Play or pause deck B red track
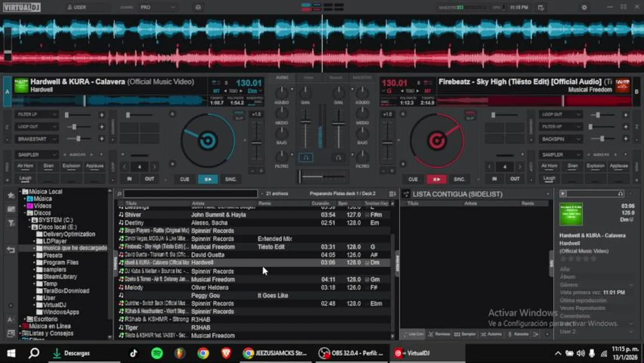Viewport: 644px width, 363px height. [436, 179]
